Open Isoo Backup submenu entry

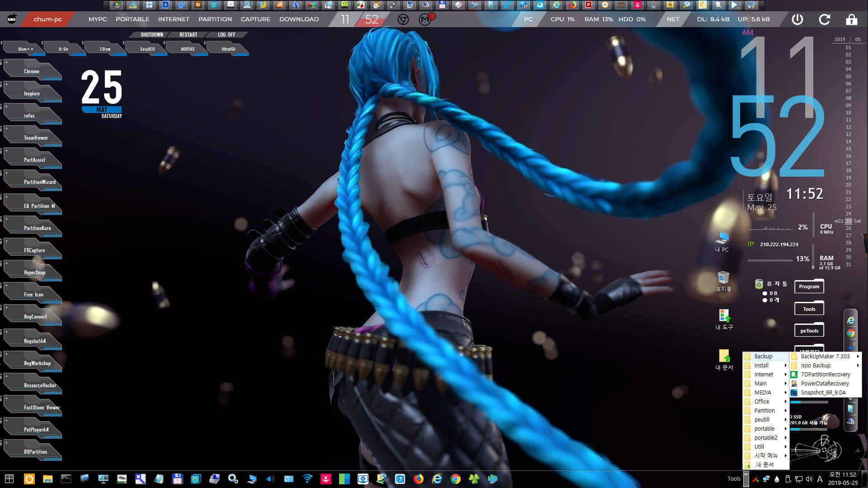825,366
